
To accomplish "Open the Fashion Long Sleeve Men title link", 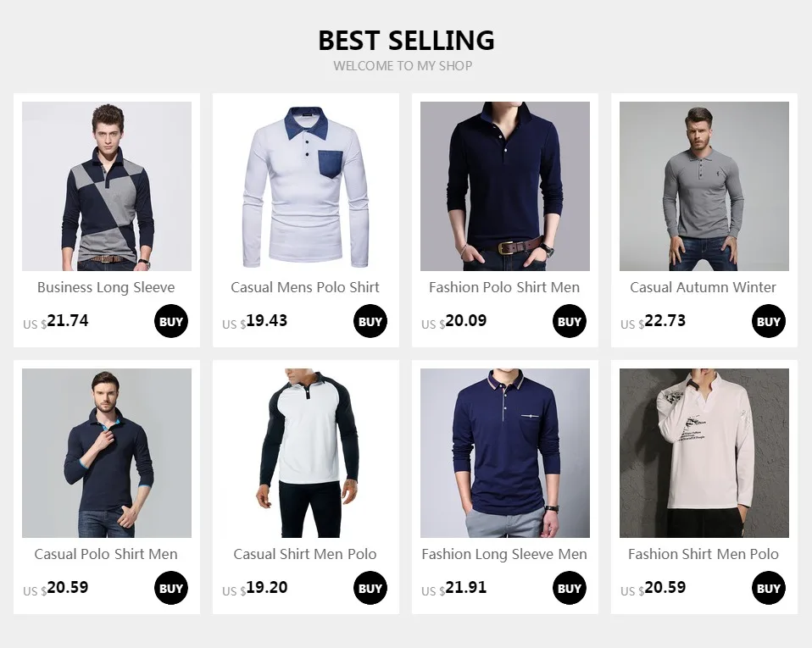I will click(504, 554).
